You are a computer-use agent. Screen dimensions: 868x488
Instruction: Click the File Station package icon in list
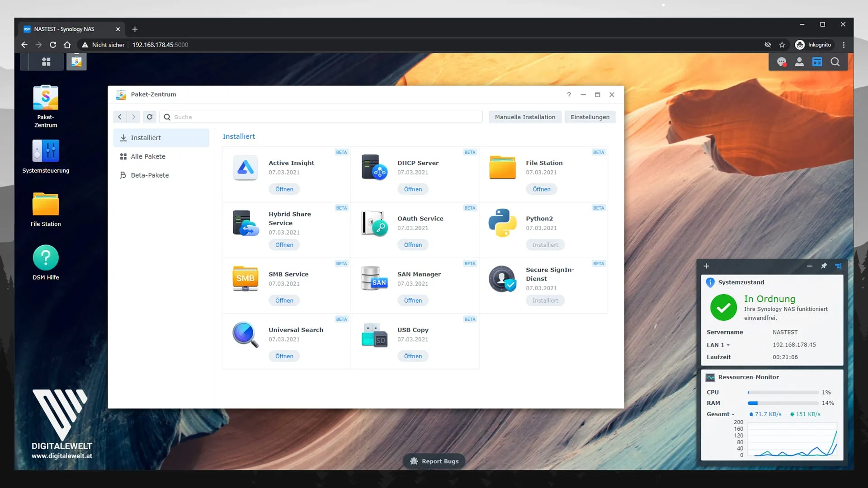502,167
